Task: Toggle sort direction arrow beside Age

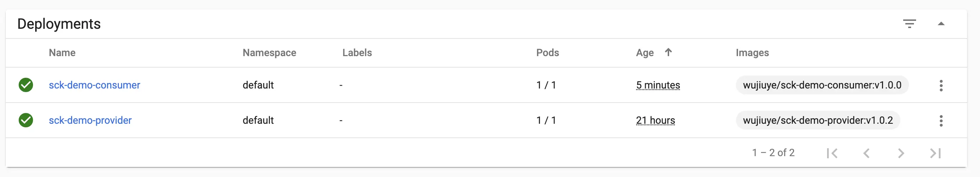Action: (668, 52)
